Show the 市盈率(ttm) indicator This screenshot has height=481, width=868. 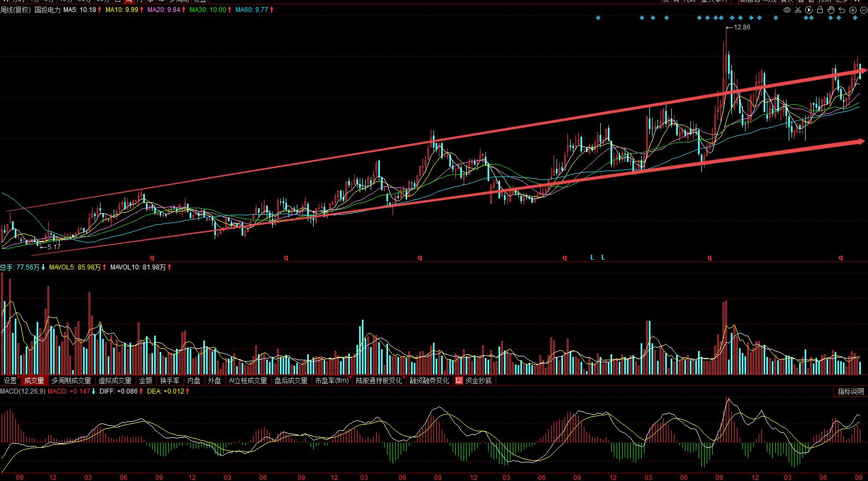(332, 380)
